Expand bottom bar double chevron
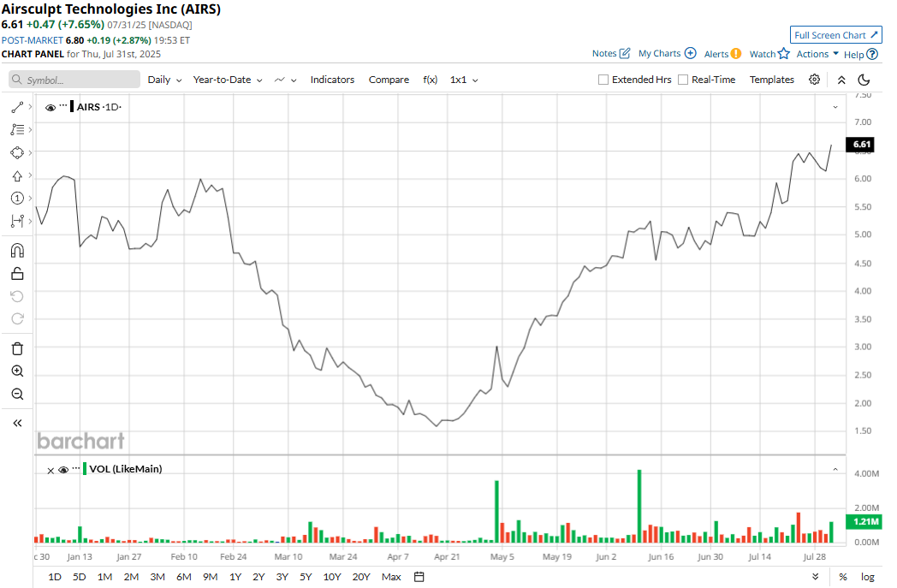Image resolution: width=897 pixels, height=588 pixels. [815, 577]
